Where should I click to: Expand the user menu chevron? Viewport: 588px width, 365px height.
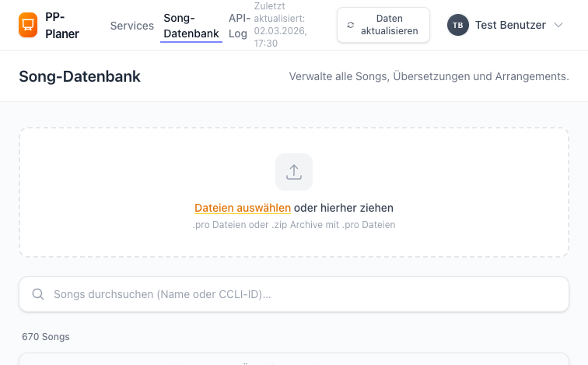tap(558, 25)
